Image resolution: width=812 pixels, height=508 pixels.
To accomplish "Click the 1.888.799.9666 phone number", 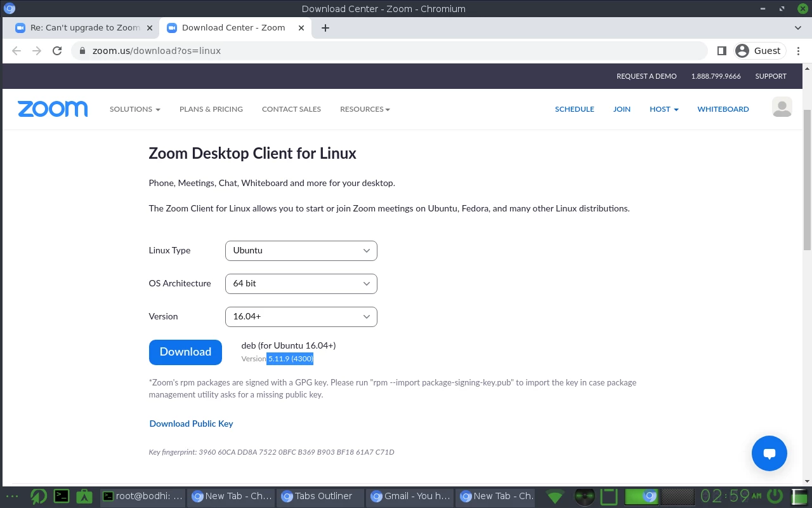I will (716, 76).
